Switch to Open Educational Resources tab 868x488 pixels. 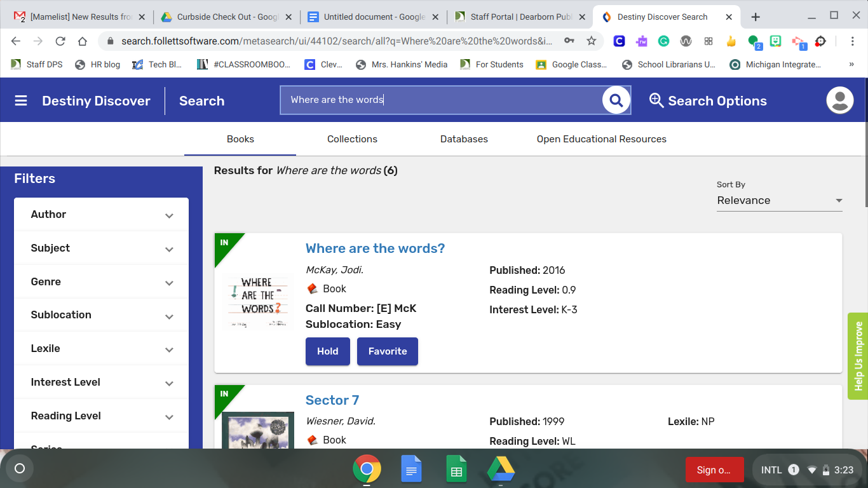[x=602, y=139]
